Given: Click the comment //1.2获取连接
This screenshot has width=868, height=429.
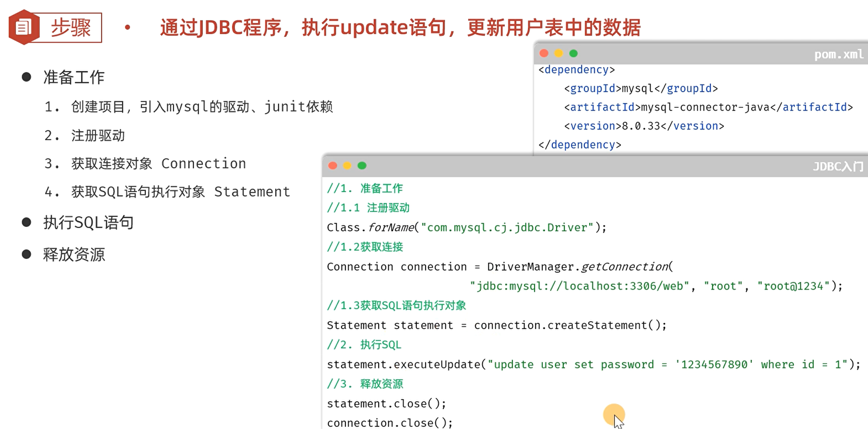Looking at the screenshot, I should pyautogui.click(x=365, y=247).
